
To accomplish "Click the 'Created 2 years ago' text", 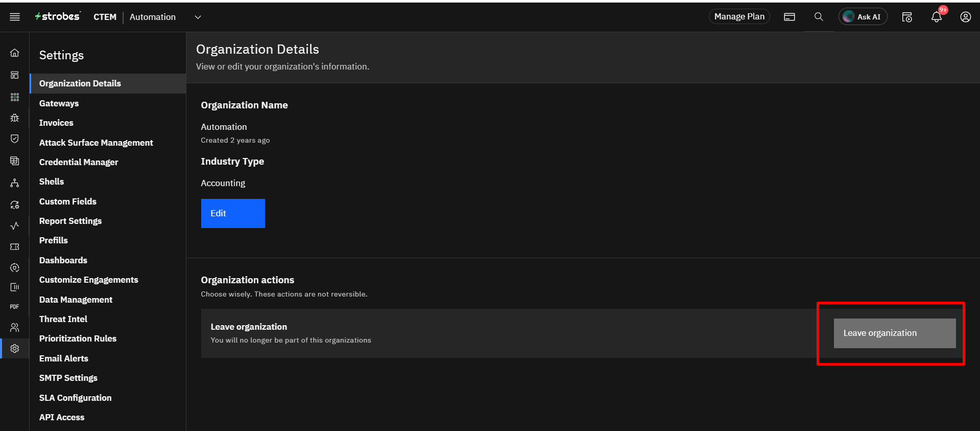I will pyautogui.click(x=235, y=140).
